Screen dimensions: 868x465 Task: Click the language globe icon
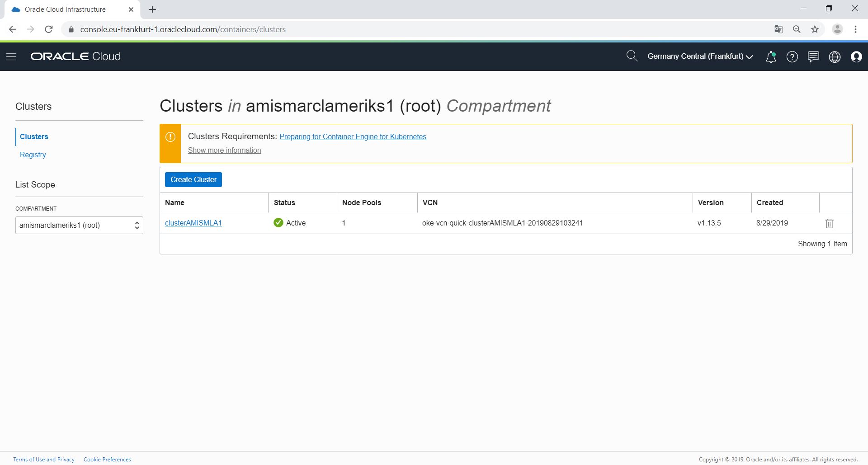pyautogui.click(x=835, y=56)
